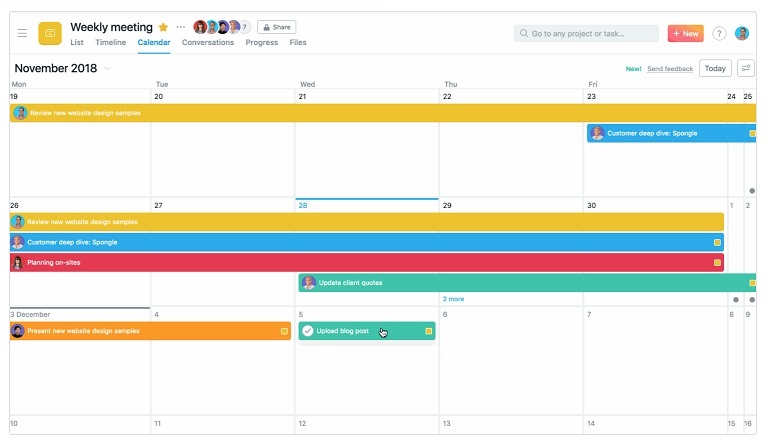This screenshot has height=445, width=768.
Task: Click the Share button
Action: [x=276, y=27]
